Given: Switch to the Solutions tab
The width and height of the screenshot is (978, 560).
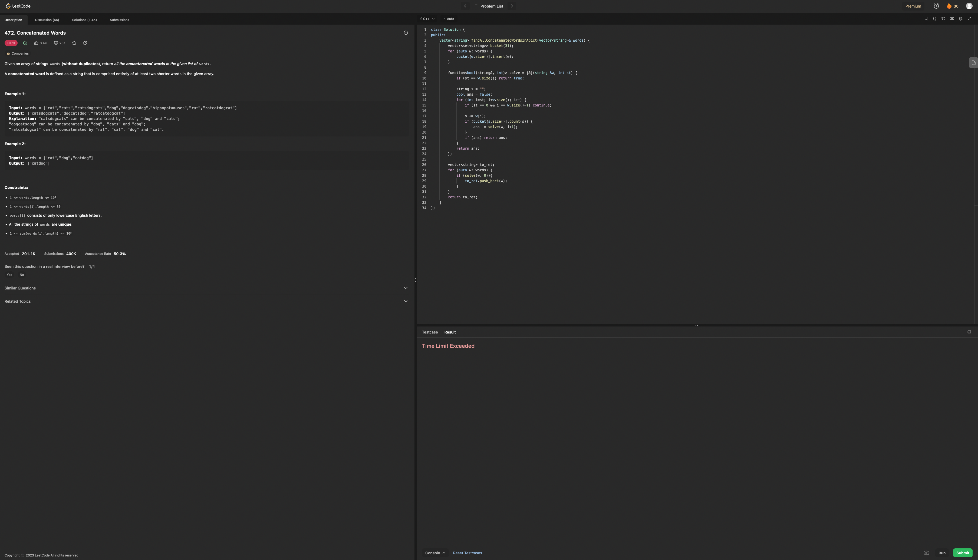Looking at the screenshot, I should coord(84,20).
